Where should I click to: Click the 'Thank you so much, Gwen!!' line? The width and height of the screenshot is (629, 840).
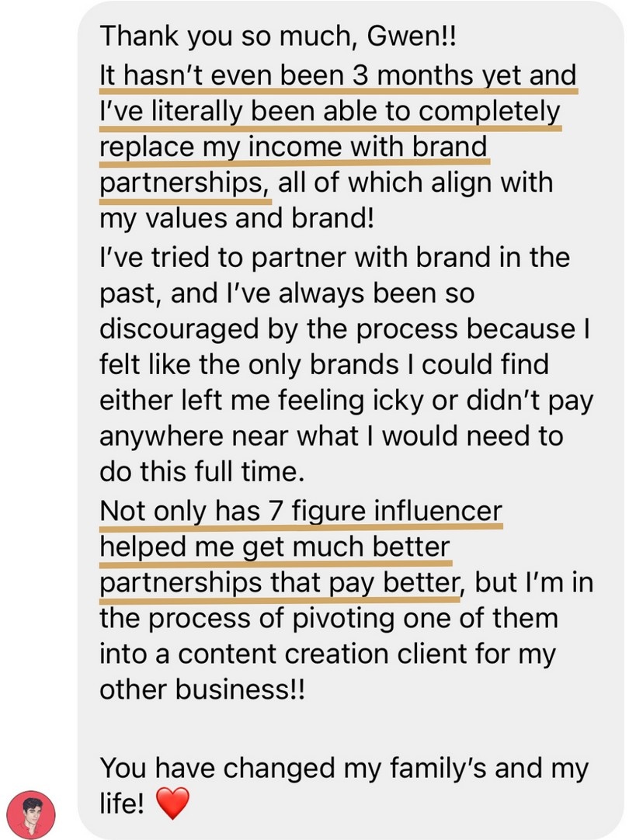(277, 36)
